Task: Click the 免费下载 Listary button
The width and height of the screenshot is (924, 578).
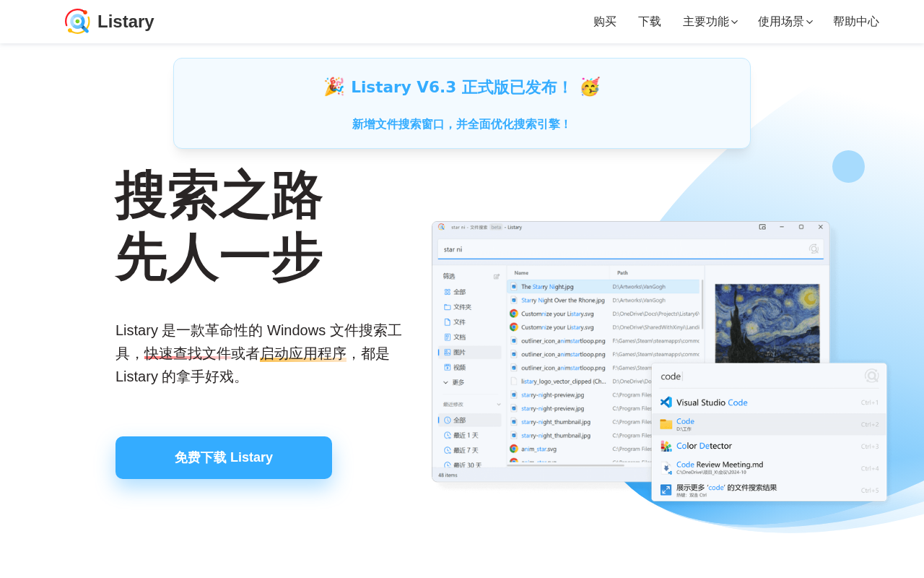Action: coord(224,457)
